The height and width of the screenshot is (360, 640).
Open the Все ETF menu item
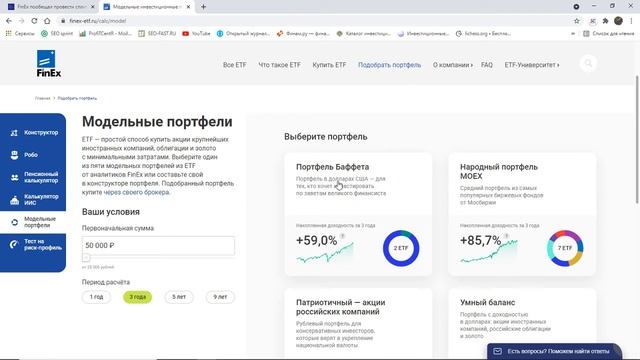(235, 65)
